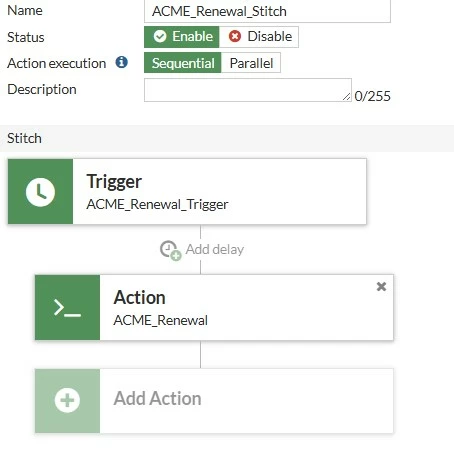Click the clock icon on Trigger card
The height and width of the screenshot is (450, 454).
pyautogui.click(x=40, y=192)
